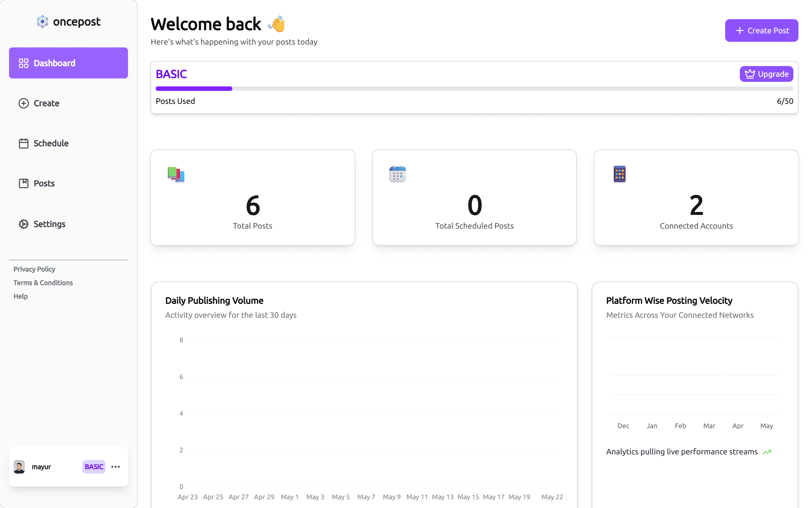Click the Platform Wise Posting Velocity title
812x508 pixels.
pyautogui.click(x=669, y=300)
